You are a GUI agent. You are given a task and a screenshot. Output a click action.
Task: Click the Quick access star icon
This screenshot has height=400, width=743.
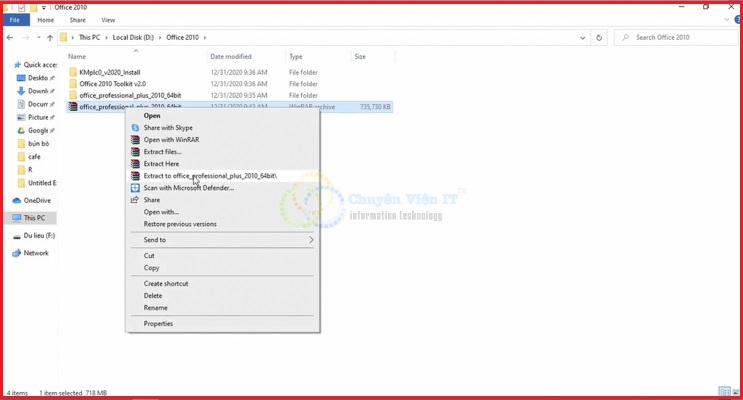pyautogui.click(x=18, y=64)
